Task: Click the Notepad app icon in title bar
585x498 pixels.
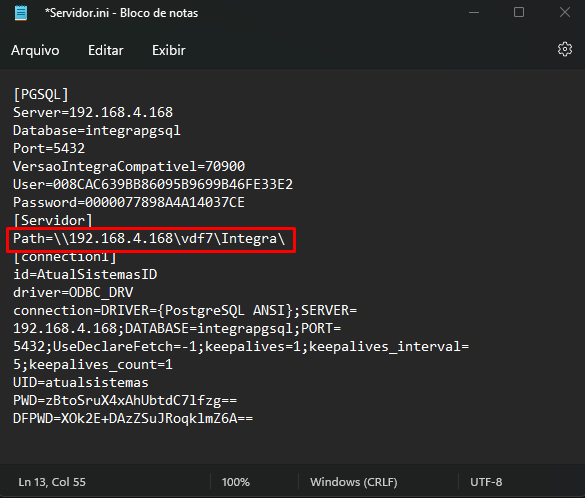Action: [x=21, y=13]
